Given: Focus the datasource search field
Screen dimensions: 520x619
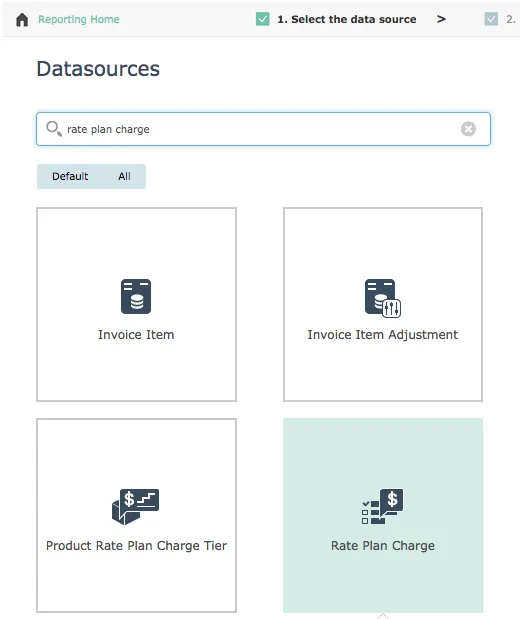Looking at the screenshot, I should click(263, 129).
